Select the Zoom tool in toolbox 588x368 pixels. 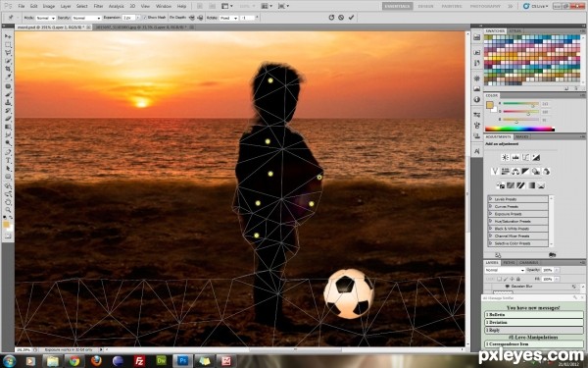point(8,210)
